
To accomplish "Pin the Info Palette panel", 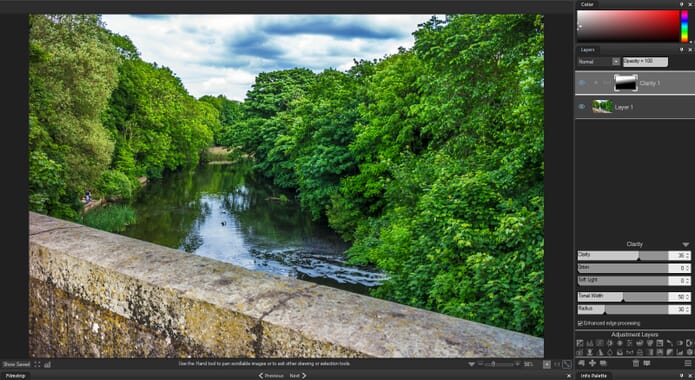I will [x=682, y=376].
